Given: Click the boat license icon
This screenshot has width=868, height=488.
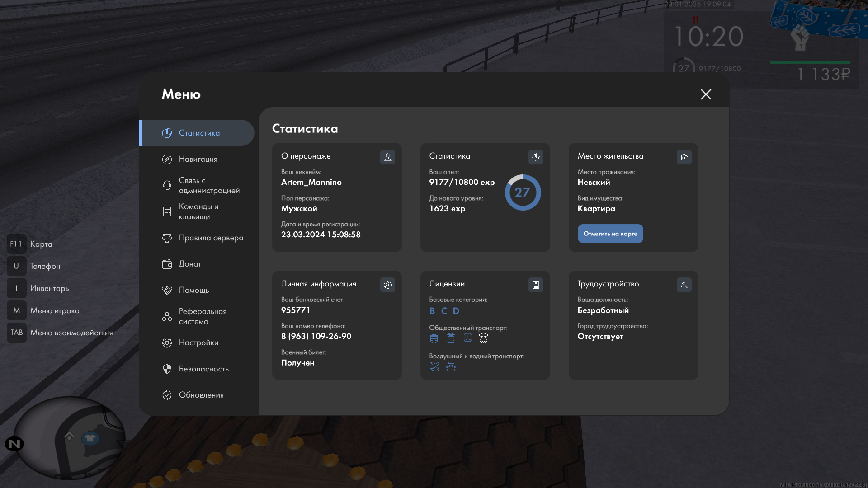Looking at the screenshot, I should coord(451,366).
